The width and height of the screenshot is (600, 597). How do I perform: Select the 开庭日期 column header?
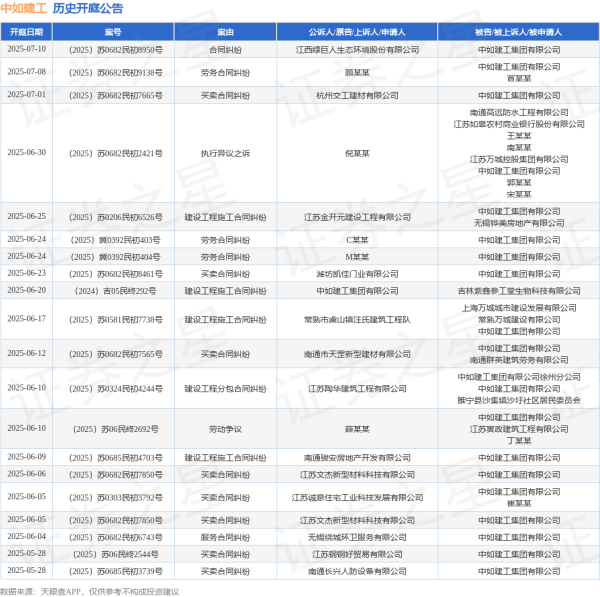click(26, 32)
